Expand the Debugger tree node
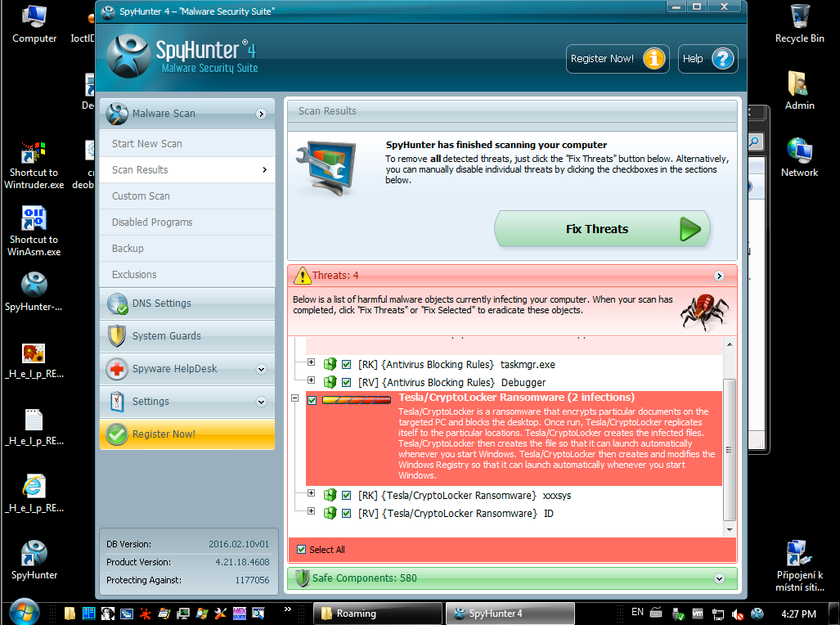The height and width of the screenshot is (625, 840). pyautogui.click(x=312, y=380)
